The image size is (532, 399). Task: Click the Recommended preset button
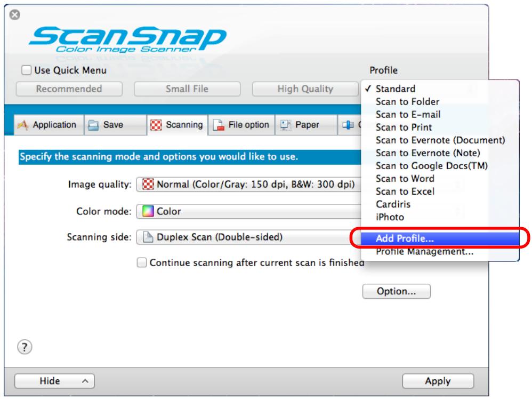(x=69, y=89)
